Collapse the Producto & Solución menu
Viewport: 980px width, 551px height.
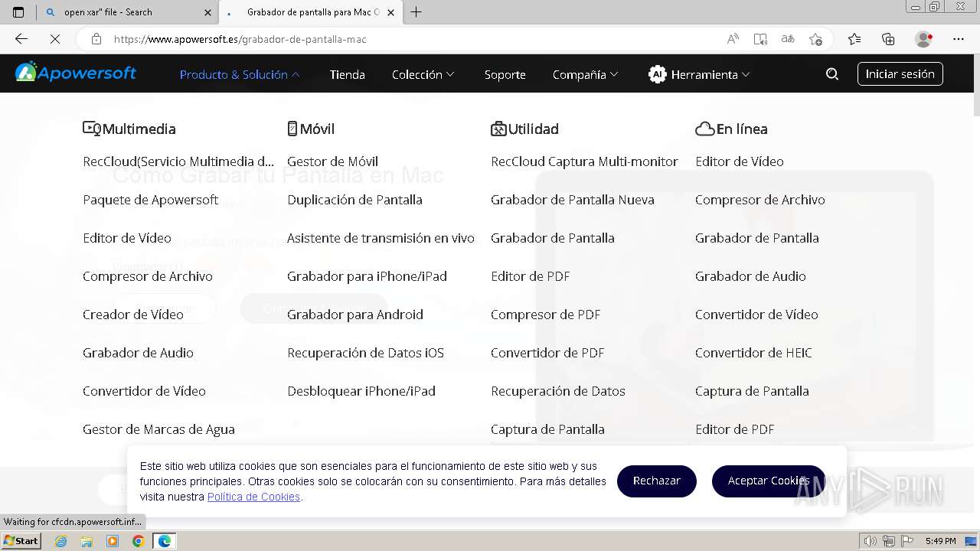240,74
